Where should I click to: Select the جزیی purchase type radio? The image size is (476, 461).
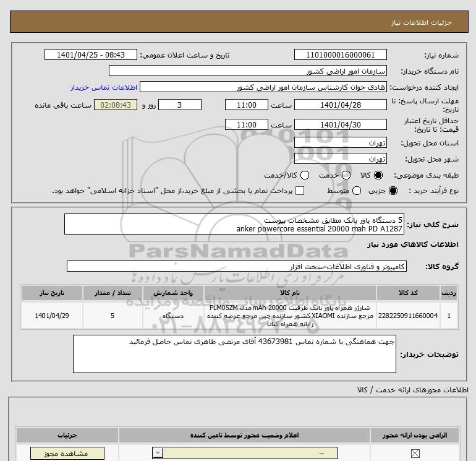393,191
